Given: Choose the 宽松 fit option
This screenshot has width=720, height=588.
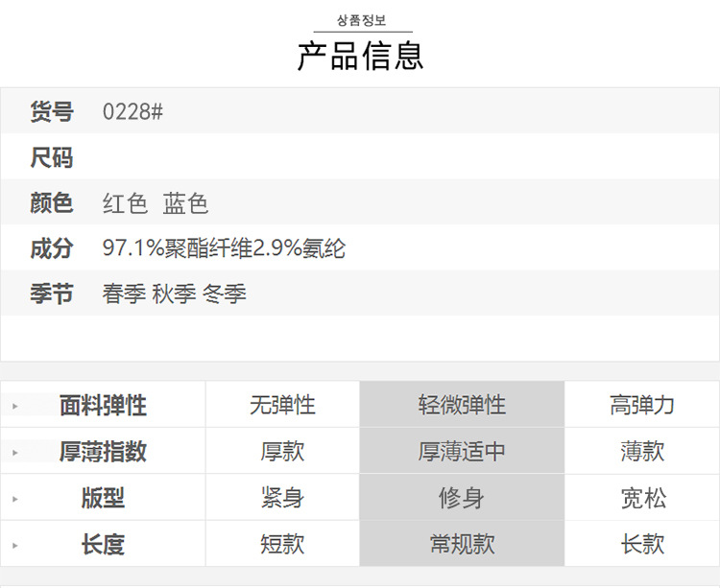Looking at the screenshot, I should pyautogui.click(x=641, y=498).
